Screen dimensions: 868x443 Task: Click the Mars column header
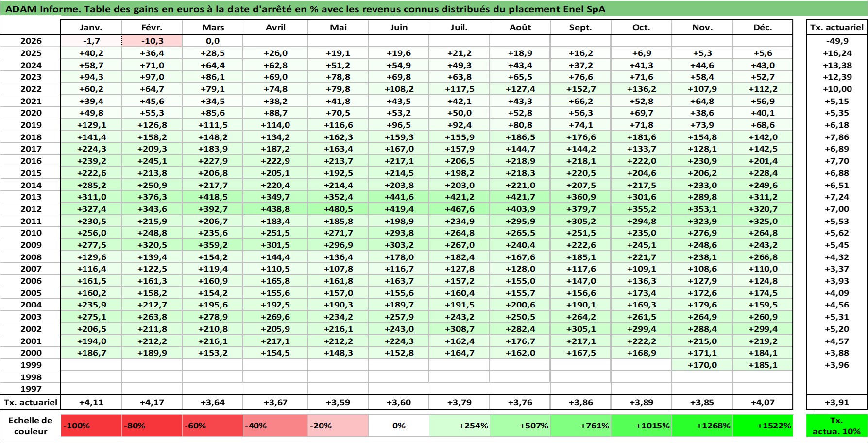point(212,28)
